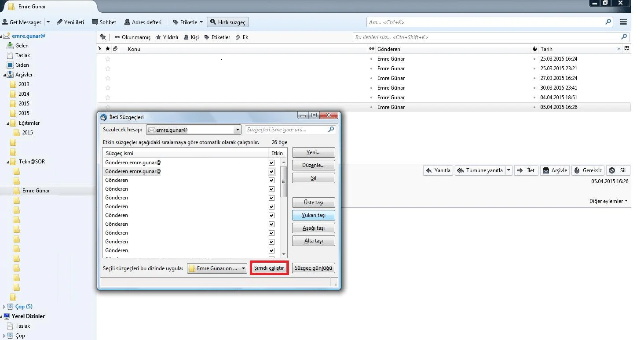Image resolution: width=644 pixels, height=340 pixels.
Task: Uncheck the first Gönderen emre.gunar@ filter
Action: (271, 163)
